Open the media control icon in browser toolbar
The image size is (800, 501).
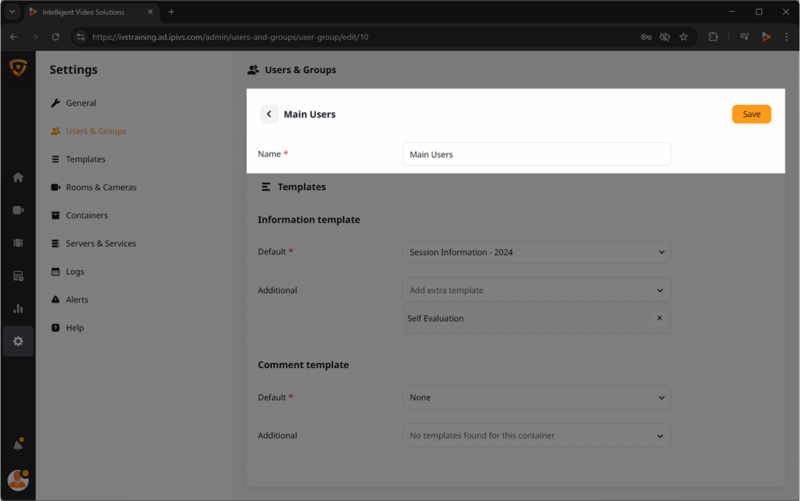[744, 37]
